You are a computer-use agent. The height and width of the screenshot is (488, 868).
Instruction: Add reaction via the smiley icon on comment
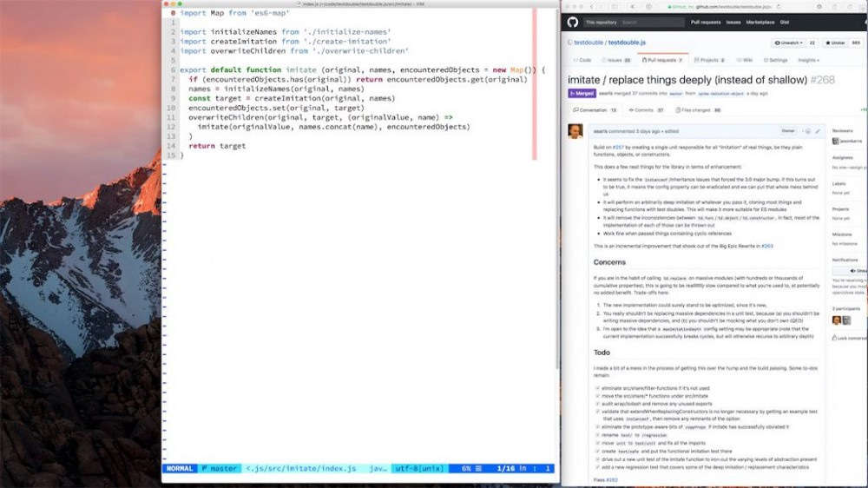click(807, 131)
